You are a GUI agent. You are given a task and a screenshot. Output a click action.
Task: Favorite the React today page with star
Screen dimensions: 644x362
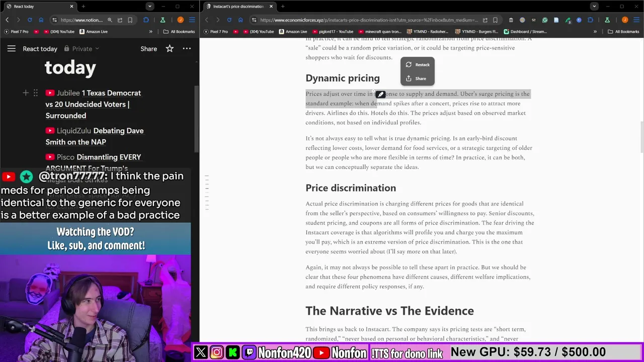(x=170, y=49)
